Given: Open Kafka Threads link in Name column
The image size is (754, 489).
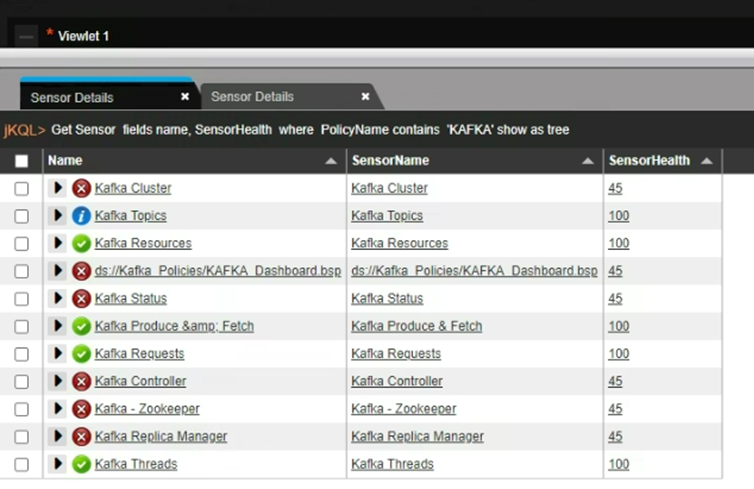Looking at the screenshot, I should [136, 464].
